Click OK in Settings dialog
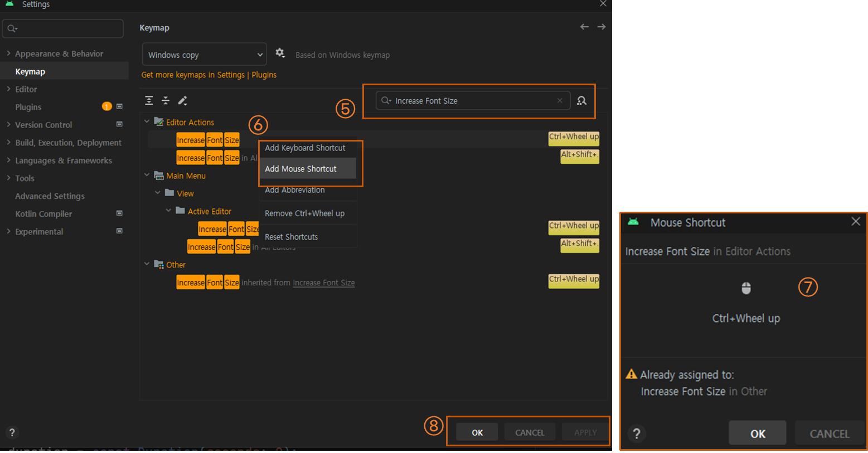This screenshot has width=868, height=453. (x=477, y=432)
